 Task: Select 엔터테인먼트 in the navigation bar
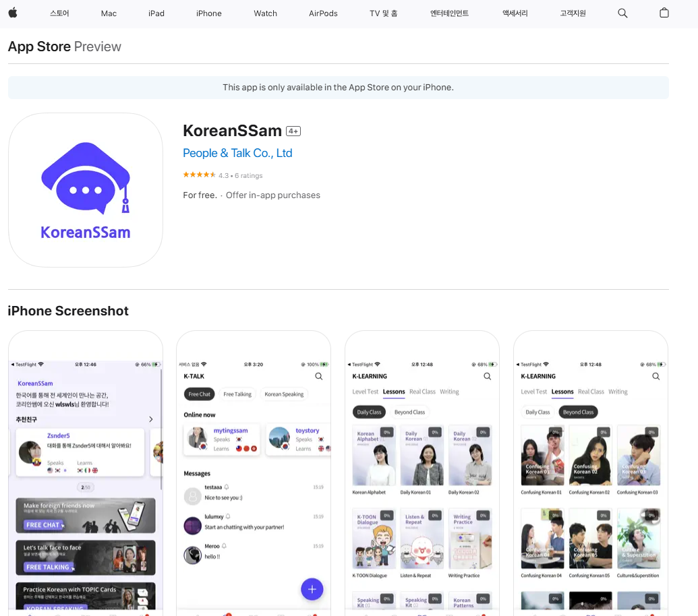(450, 13)
